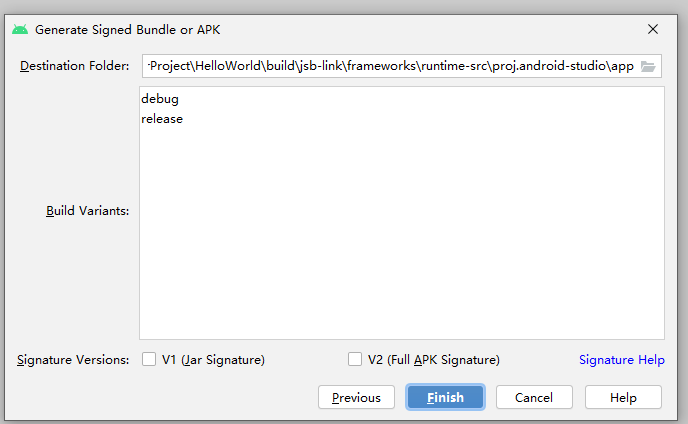Click empty area of Build Variants list
The image size is (688, 424).
pos(401,233)
